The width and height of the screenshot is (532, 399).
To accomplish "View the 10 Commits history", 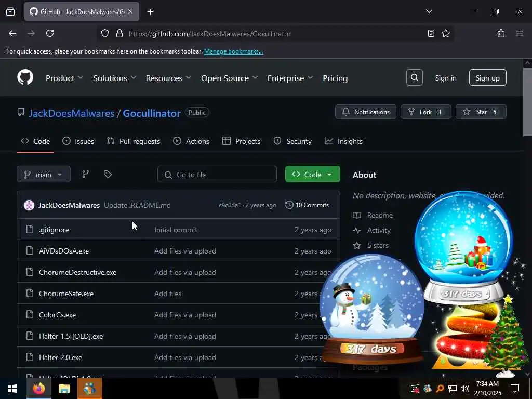I will pos(307,205).
